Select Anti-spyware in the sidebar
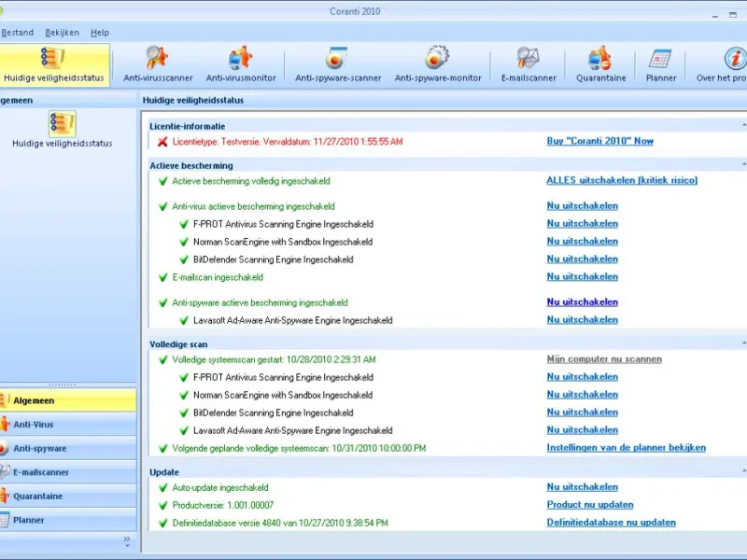 tap(68, 448)
